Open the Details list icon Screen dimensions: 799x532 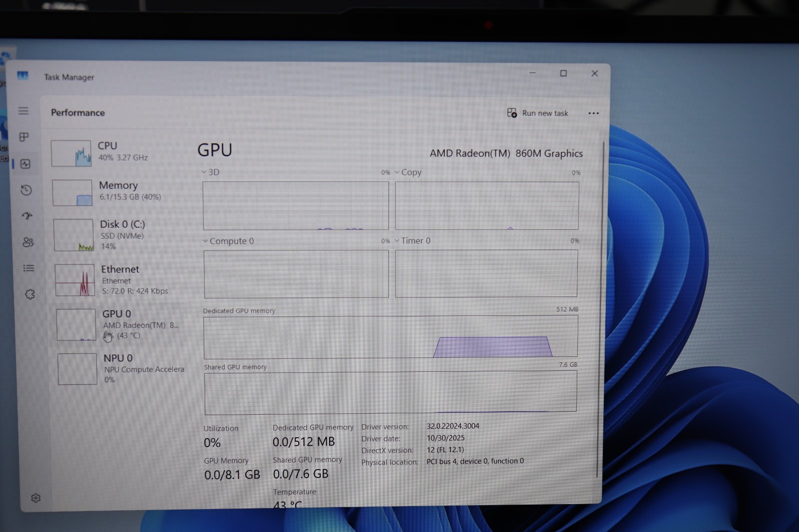click(x=29, y=268)
